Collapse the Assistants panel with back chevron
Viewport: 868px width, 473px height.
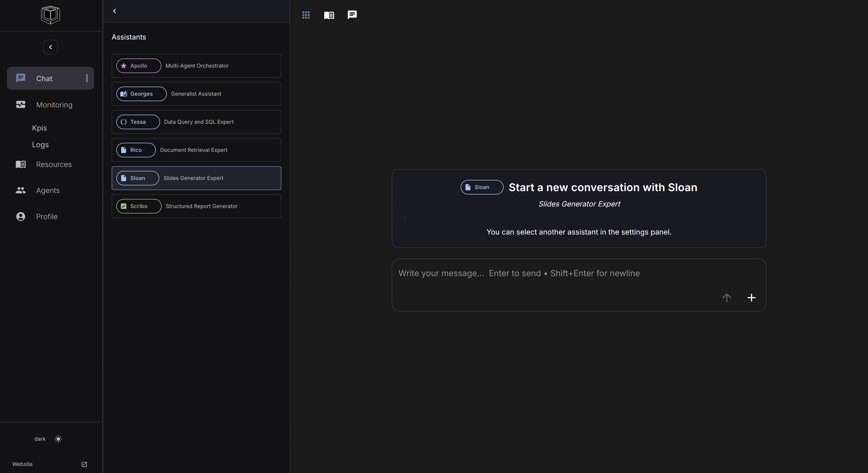coord(115,11)
